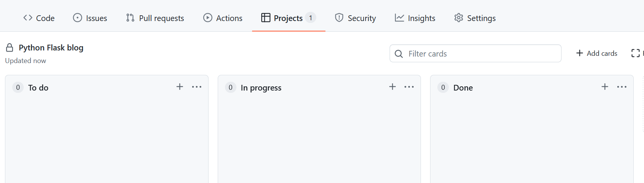Open repository Settings tab

pyautogui.click(x=475, y=18)
